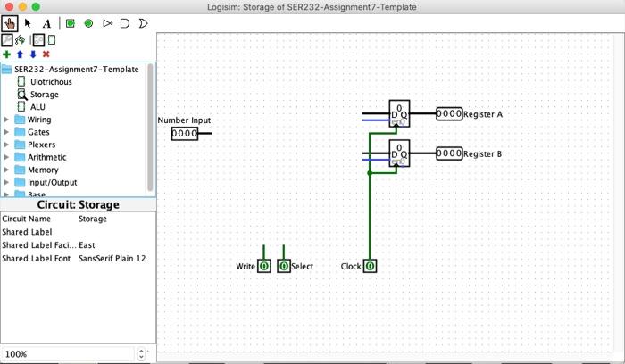
Task: Show toolbox view (wrench icon)
Action: tap(7, 40)
